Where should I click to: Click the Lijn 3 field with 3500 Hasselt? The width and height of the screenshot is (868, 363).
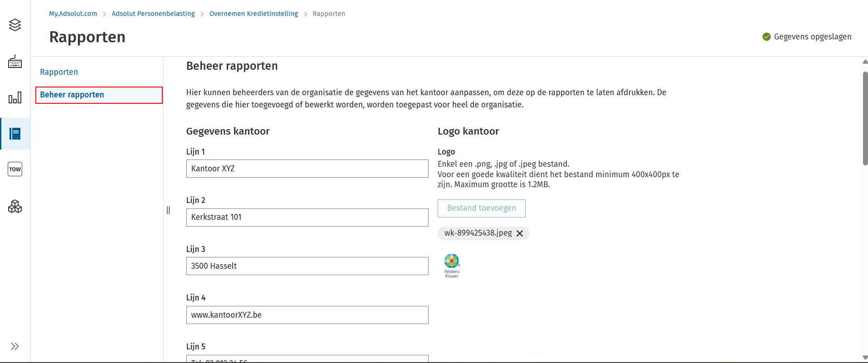coord(307,266)
